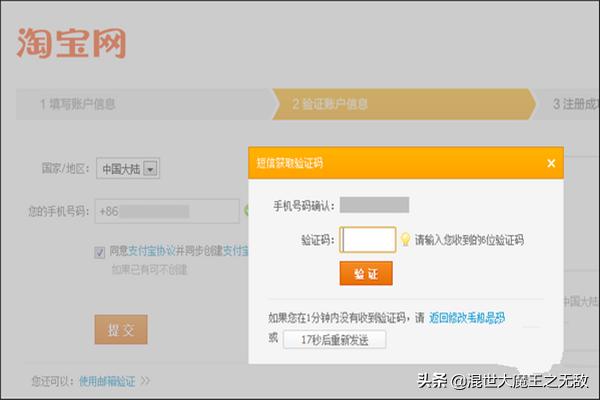Open the 使用邮箱验证 link
600x400 pixels.
coord(107,381)
